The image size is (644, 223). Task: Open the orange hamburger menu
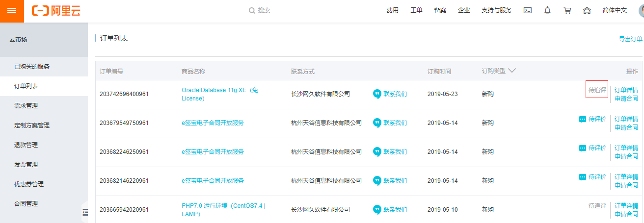pyautogui.click(x=12, y=11)
